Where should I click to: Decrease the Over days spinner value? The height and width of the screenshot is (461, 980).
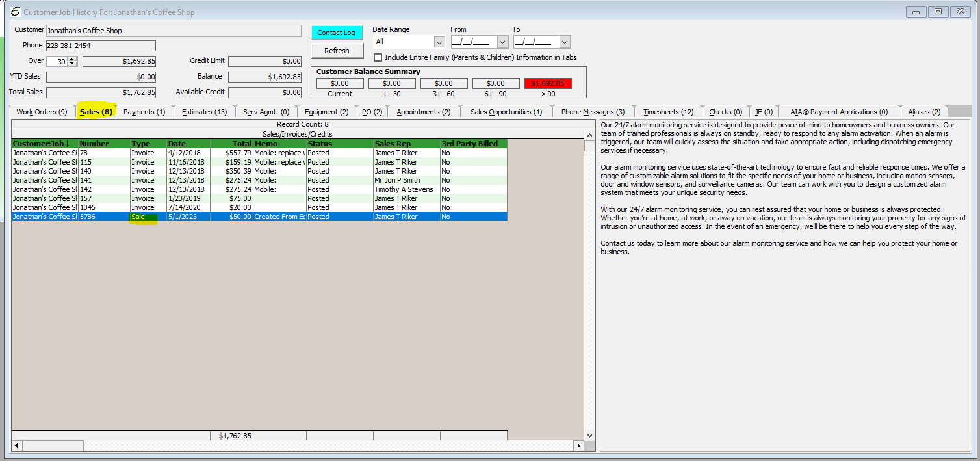(x=72, y=64)
